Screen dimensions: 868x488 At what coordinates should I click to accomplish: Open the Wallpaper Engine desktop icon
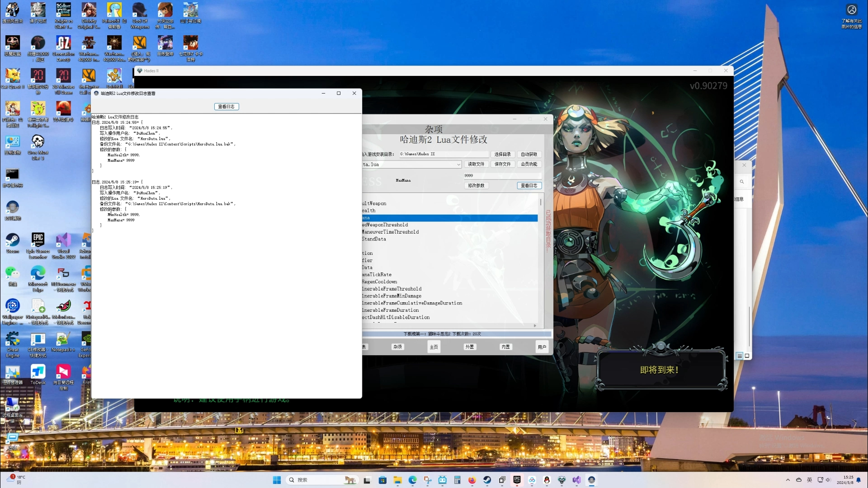pyautogui.click(x=12, y=312)
